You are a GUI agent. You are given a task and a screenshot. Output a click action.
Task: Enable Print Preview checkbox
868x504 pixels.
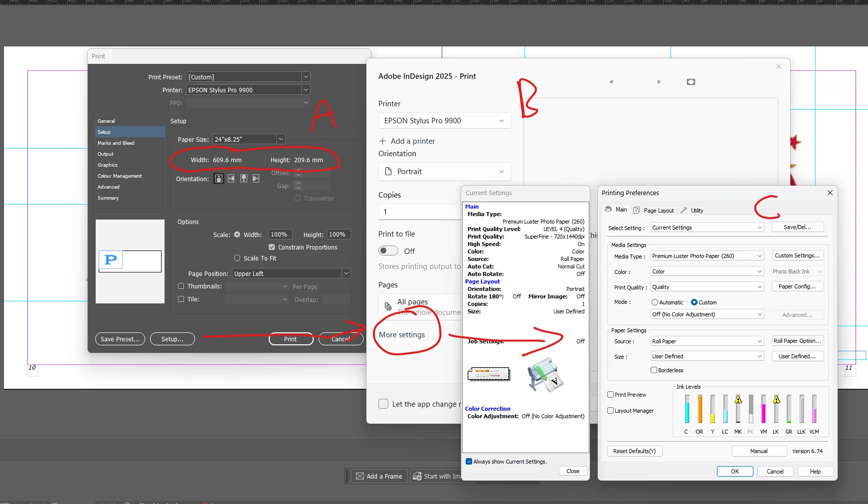(x=610, y=395)
